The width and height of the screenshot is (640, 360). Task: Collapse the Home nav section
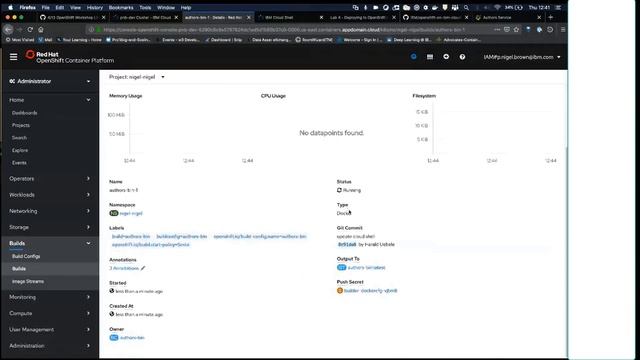coord(50,100)
